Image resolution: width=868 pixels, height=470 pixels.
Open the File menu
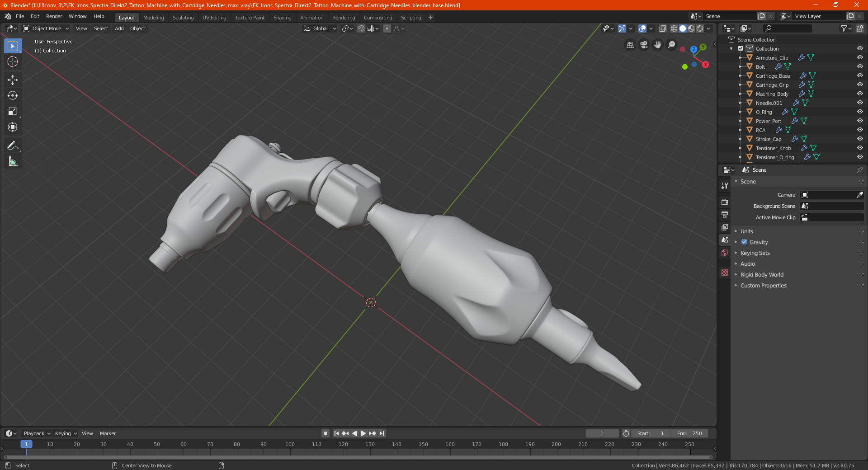click(x=20, y=16)
